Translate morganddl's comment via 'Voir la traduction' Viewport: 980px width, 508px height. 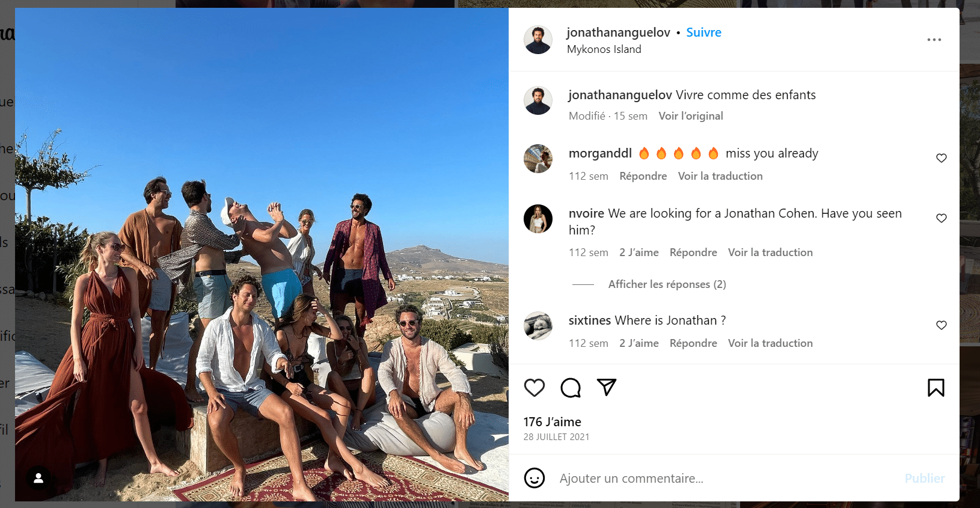[720, 176]
